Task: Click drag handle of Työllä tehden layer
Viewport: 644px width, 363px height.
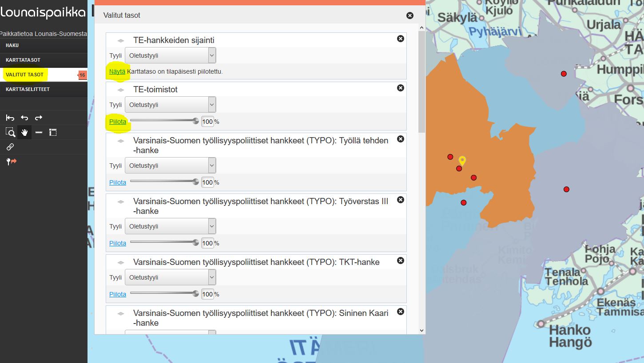Action: (120, 141)
